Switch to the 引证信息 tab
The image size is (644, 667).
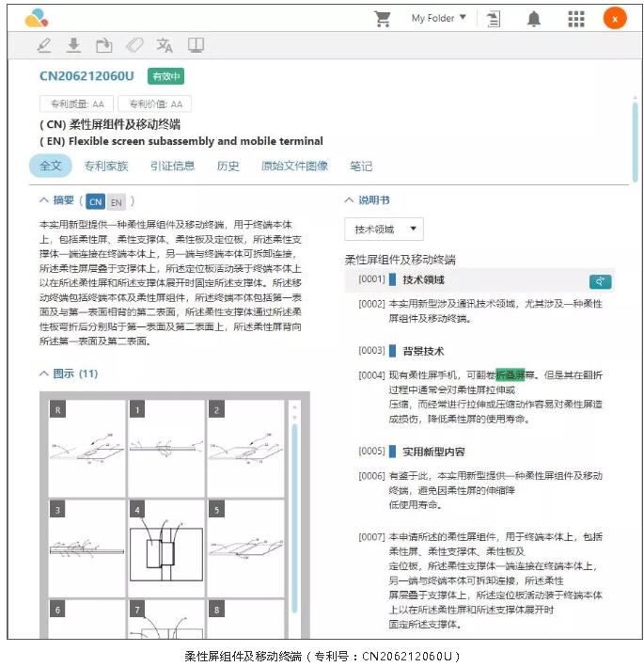click(x=172, y=167)
